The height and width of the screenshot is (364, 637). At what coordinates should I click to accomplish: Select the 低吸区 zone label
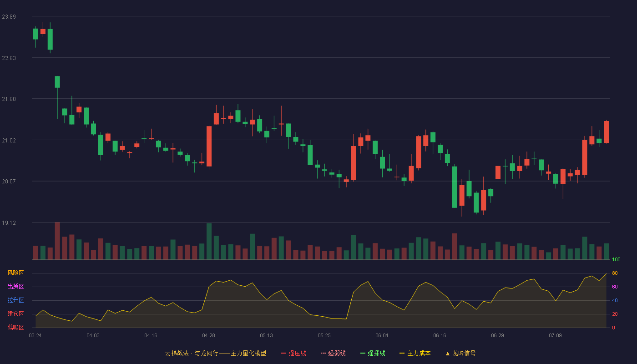click(15, 327)
